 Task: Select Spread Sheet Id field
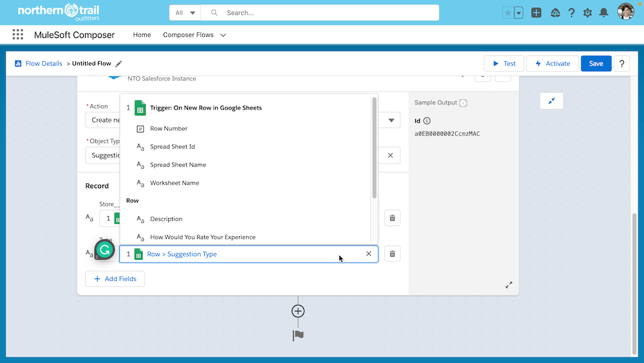(x=173, y=147)
